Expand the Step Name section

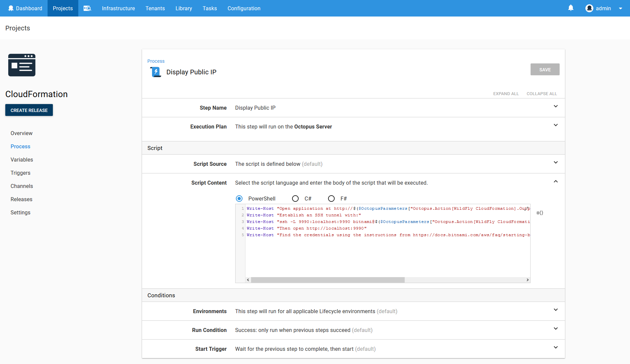(555, 106)
